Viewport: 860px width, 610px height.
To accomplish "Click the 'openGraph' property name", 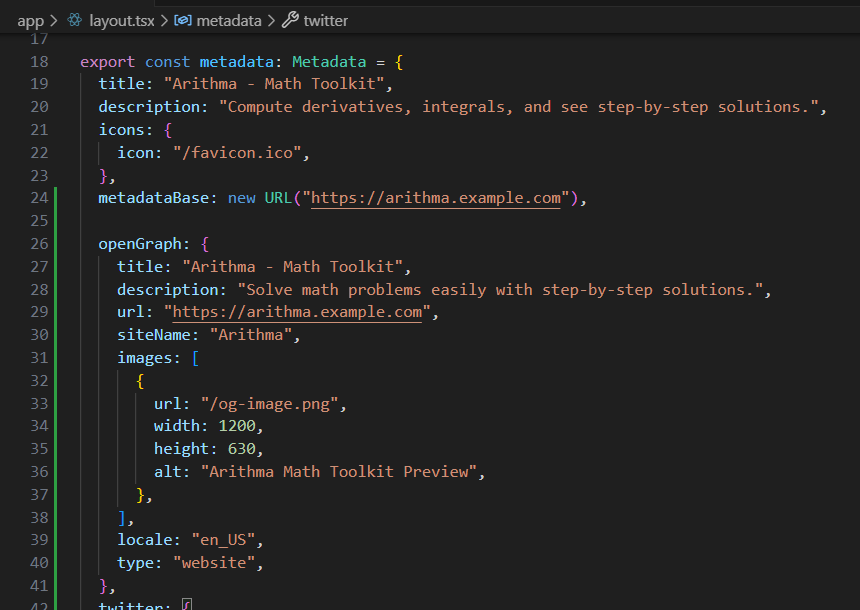I will pos(140,244).
